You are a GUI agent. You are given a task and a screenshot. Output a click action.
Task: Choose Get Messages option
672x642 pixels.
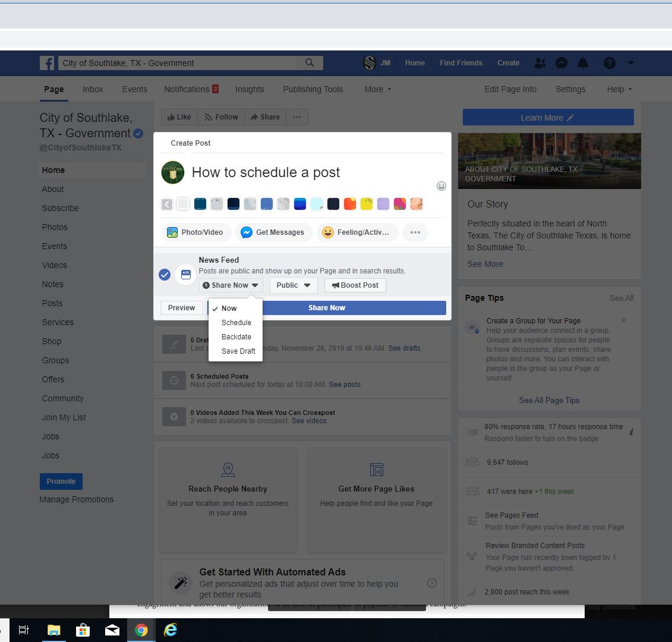pyautogui.click(x=273, y=232)
